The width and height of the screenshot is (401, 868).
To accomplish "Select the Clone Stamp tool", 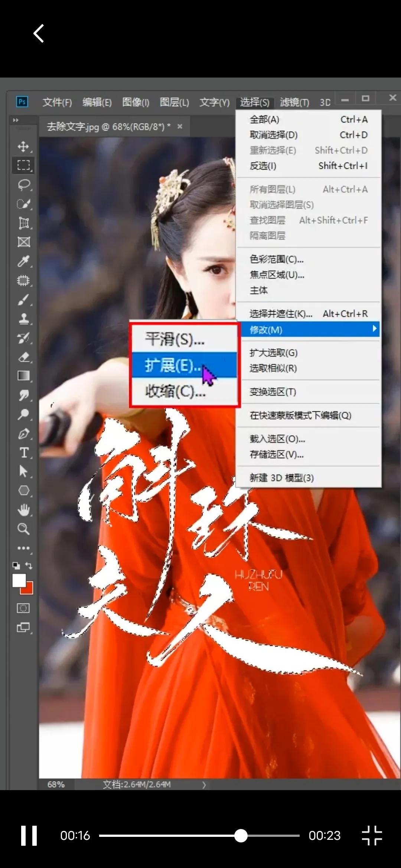I will point(24,319).
